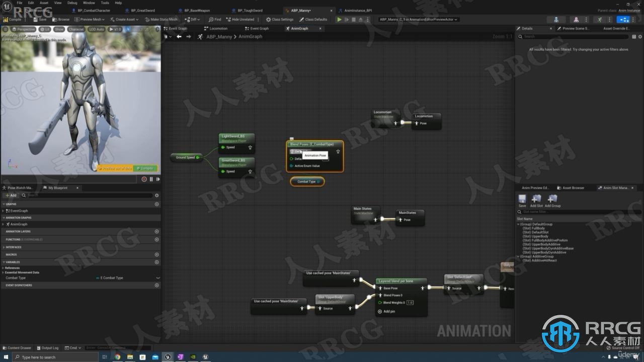Viewport: 644px width, 362px height.
Task: Open debug object ABP_Manny_C_5 dropdown
Action: (x=419, y=19)
